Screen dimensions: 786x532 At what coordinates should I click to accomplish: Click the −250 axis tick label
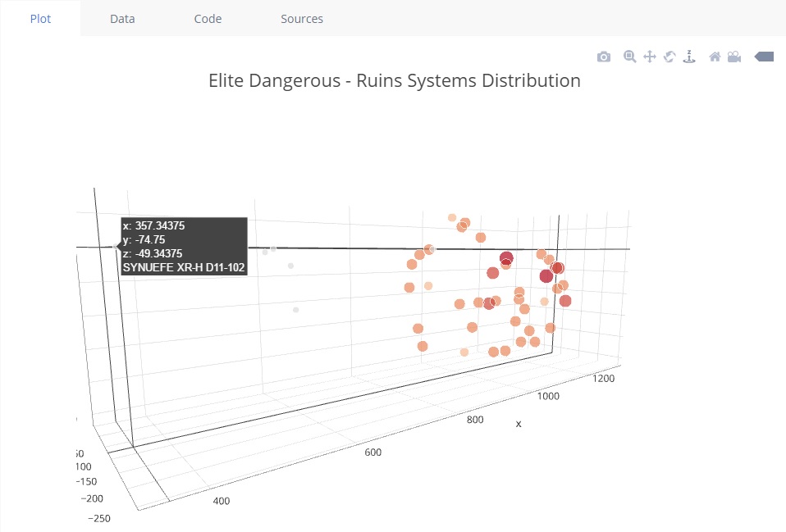(x=98, y=518)
